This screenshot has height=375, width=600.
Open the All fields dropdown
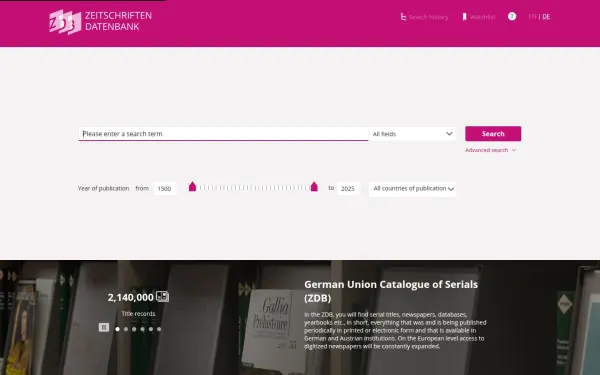412,134
